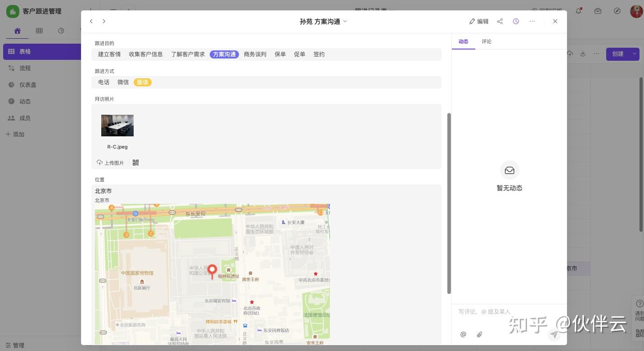Open the inbox tray icon

point(598,11)
